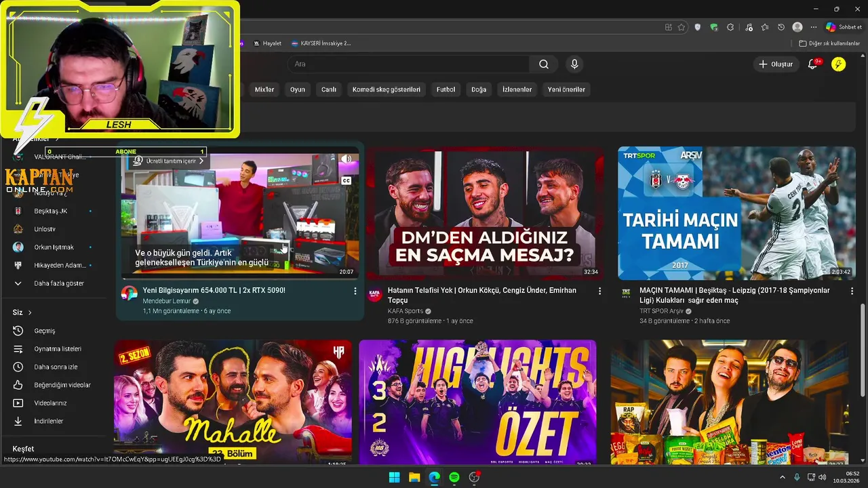Open the media playback music note icon
Image resolution: width=868 pixels, height=488 pixels.
(749, 27)
